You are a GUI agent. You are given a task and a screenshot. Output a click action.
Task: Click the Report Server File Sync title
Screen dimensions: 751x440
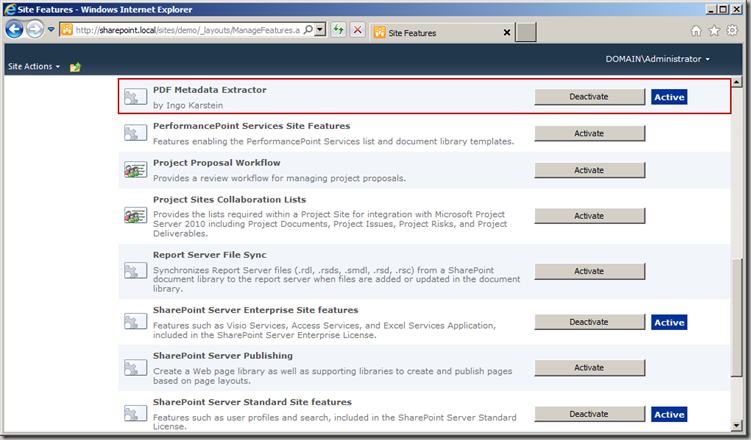pyautogui.click(x=210, y=255)
